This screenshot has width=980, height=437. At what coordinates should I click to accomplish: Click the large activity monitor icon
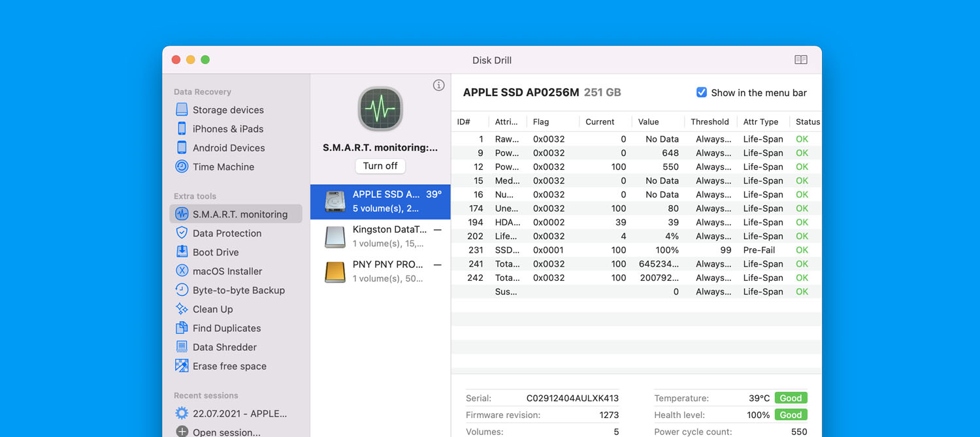pyautogui.click(x=380, y=108)
